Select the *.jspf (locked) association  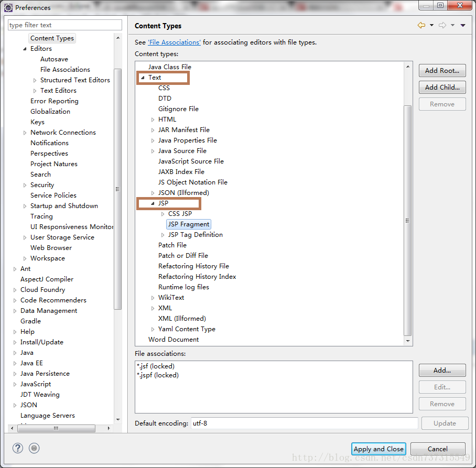(x=158, y=375)
